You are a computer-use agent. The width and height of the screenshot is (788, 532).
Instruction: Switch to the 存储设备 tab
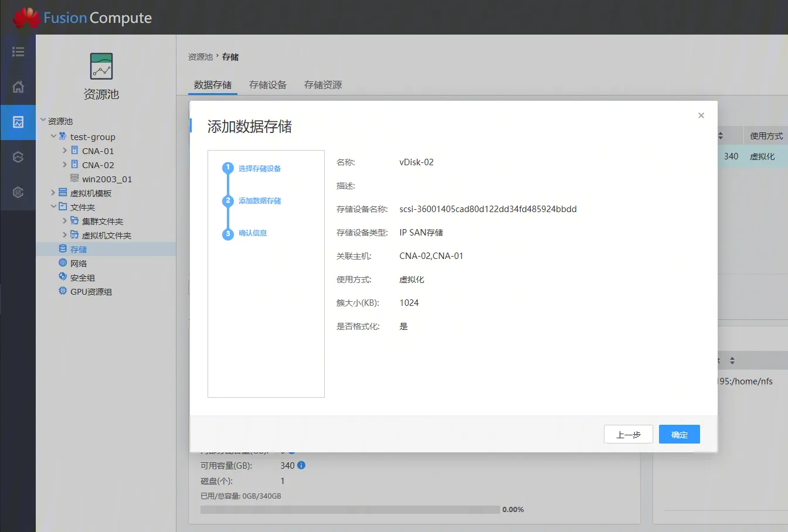tap(267, 85)
